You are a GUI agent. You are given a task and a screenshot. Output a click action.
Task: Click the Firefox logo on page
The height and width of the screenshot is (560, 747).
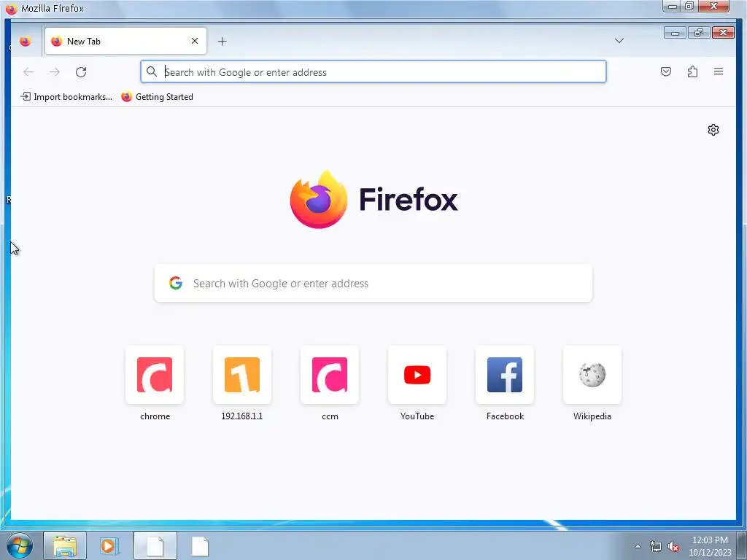coord(373,199)
